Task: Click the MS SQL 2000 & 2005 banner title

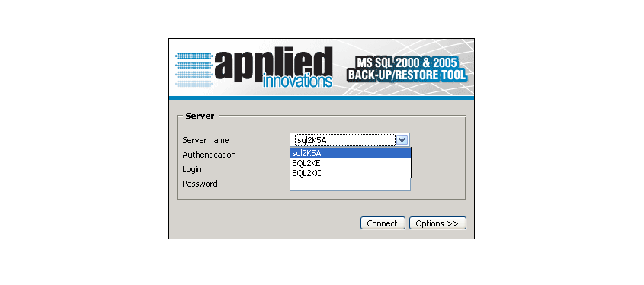Action: [x=406, y=62]
